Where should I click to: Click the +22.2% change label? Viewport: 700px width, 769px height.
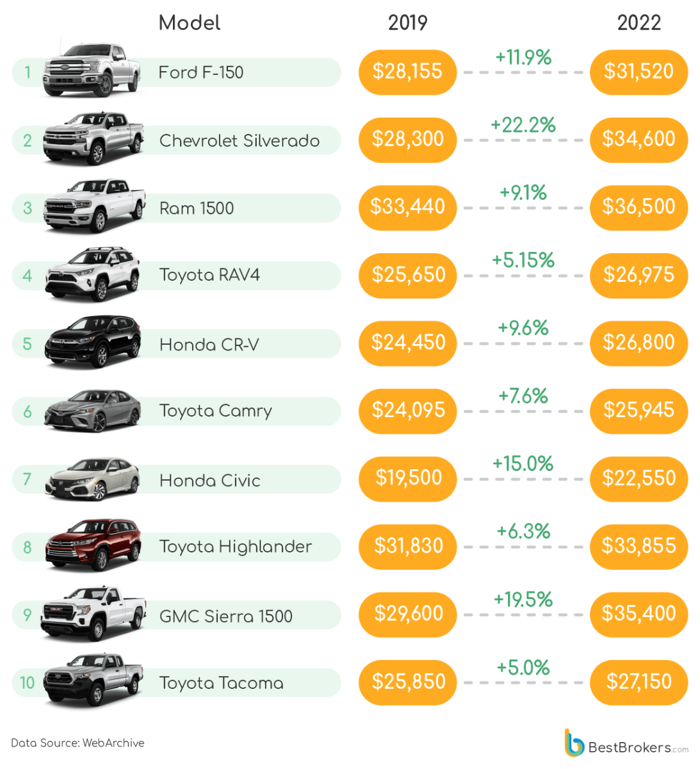point(523,125)
